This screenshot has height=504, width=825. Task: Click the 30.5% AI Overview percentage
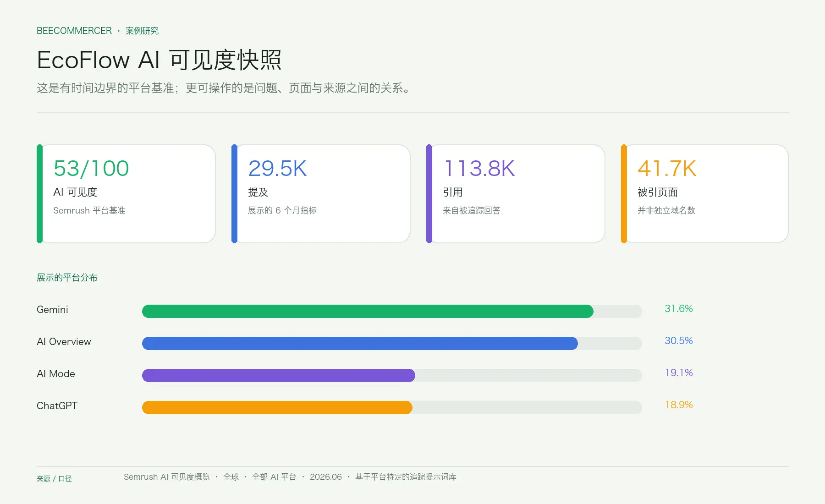679,341
